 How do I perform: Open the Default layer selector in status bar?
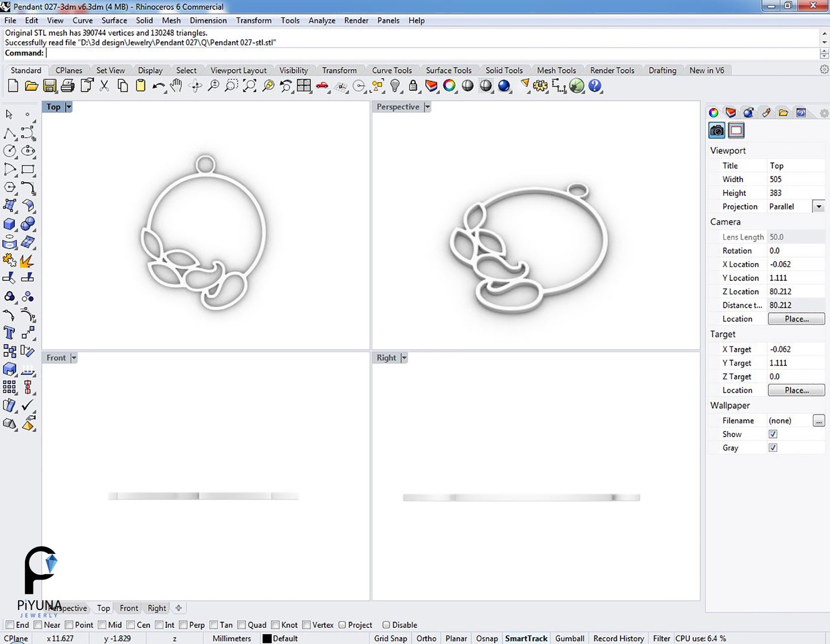click(280, 638)
